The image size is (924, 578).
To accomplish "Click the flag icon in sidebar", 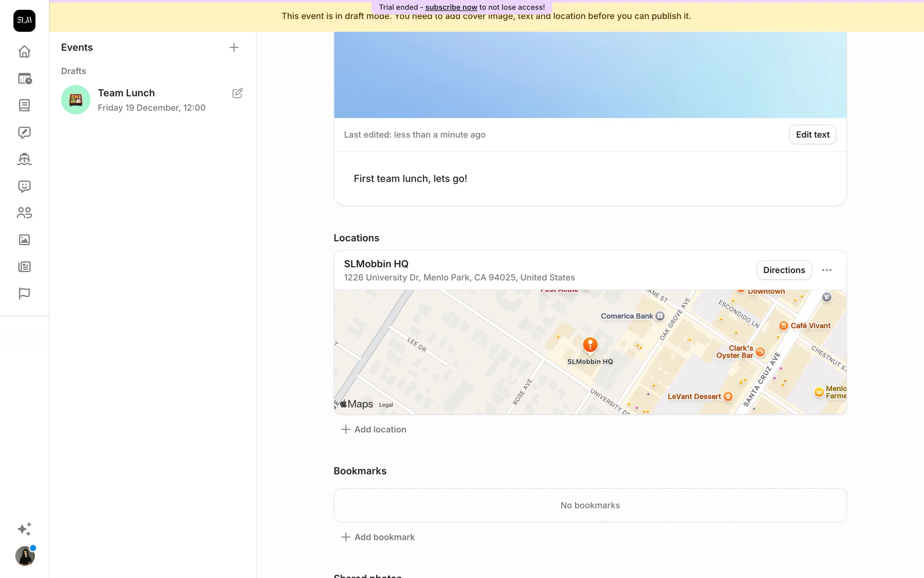I will tap(24, 293).
